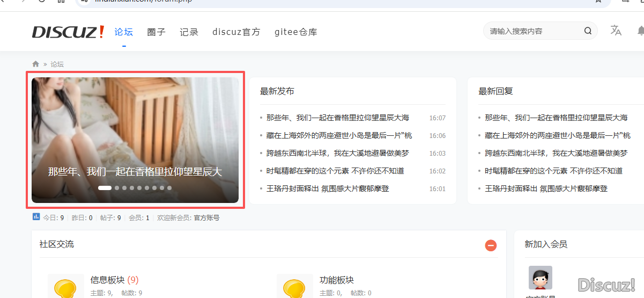Click the 功能板块 lightbulb icon
This screenshot has height=298, width=644.
coord(294,287)
